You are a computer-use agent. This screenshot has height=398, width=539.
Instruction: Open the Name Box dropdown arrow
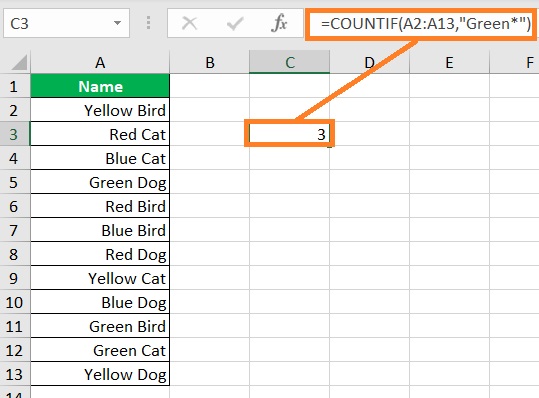coord(118,23)
